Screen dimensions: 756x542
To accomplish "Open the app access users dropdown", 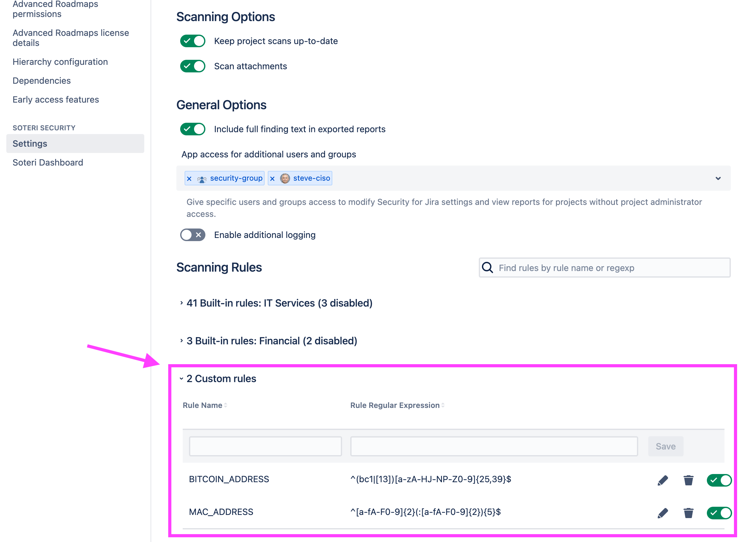I will 718,178.
